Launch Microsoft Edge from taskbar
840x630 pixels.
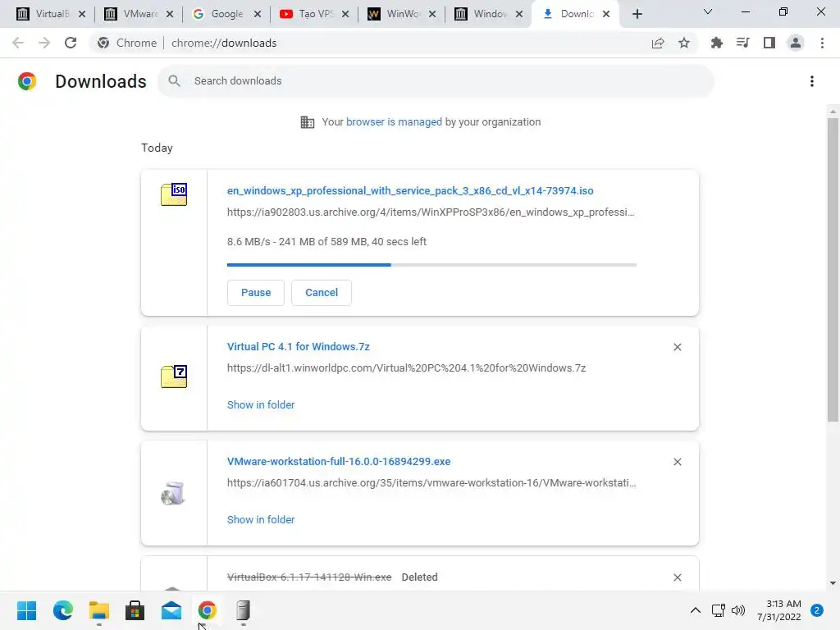pos(62,610)
